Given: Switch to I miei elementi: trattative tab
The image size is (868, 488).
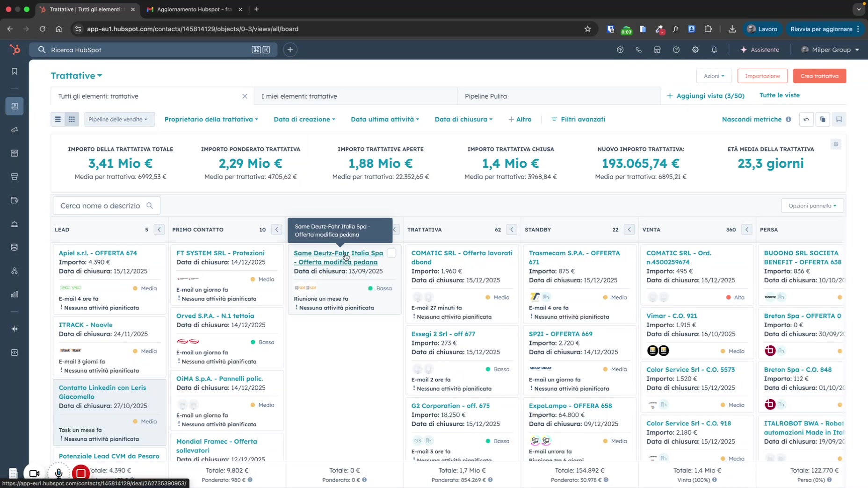Looking at the screenshot, I should click(x=299, y=96).
